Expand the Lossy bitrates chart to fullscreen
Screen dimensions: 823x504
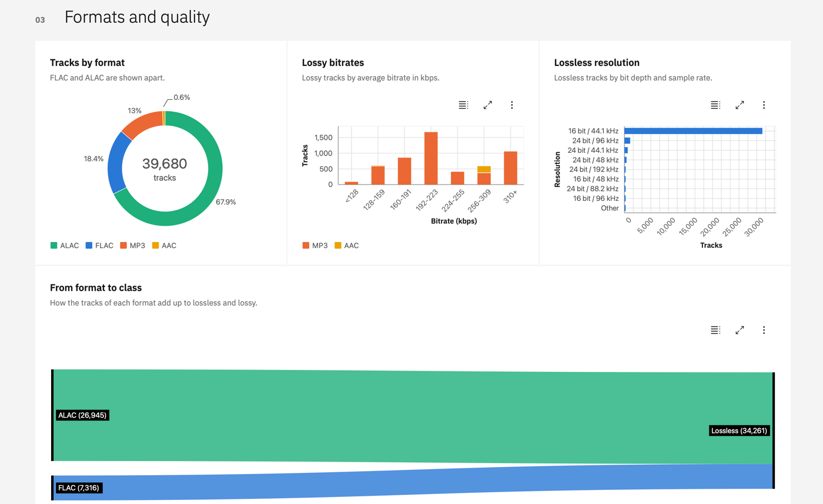click(487, 105)
